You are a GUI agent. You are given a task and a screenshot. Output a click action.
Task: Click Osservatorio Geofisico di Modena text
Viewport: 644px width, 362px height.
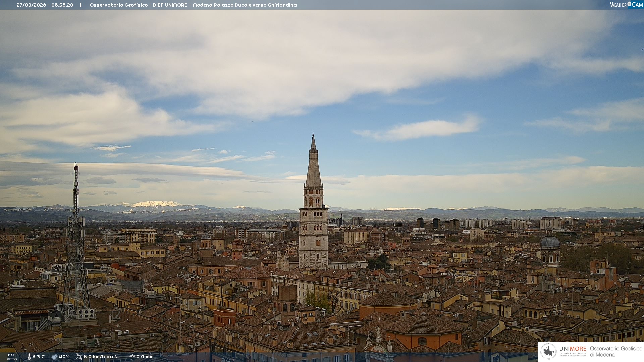click(616, 351)
